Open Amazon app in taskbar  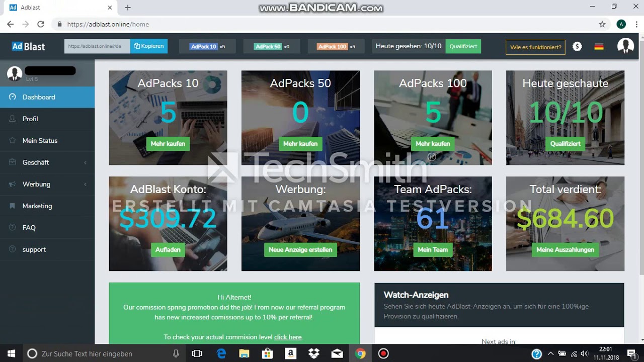[x=290, y=353]
